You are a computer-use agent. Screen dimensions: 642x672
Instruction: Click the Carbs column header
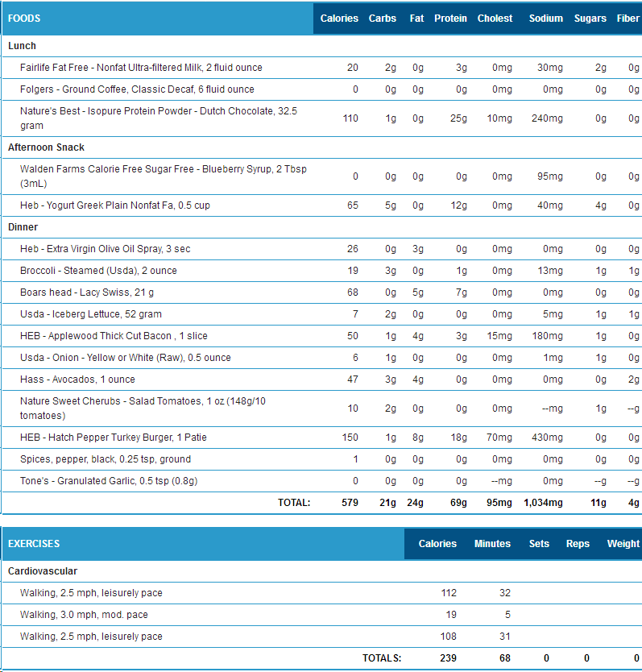[383, 19]
